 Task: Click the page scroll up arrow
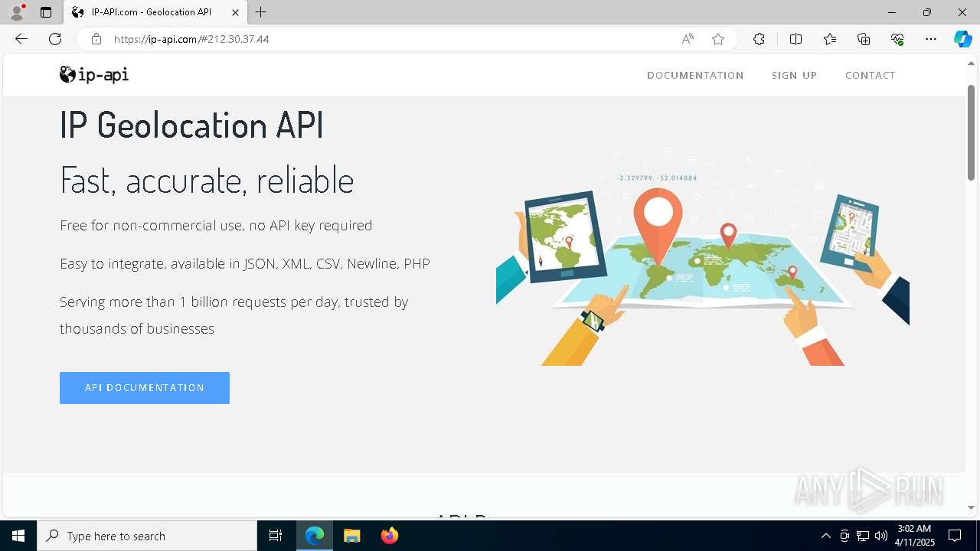(971, 64)
